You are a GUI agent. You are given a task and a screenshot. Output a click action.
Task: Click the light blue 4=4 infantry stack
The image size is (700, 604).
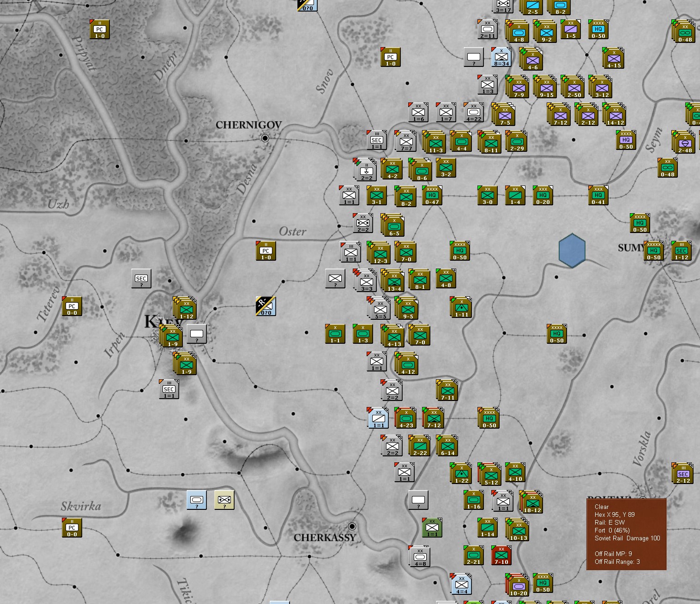pos(461,585)
